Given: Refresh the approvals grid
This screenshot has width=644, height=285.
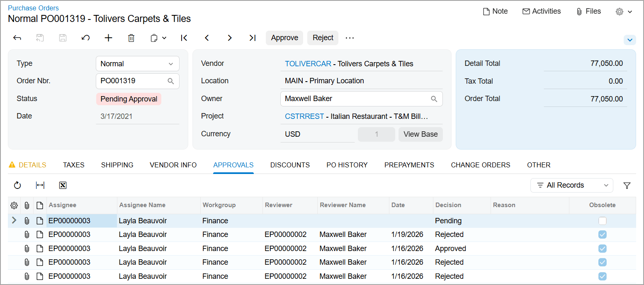Looking at the screenshot, I should 17,186.
